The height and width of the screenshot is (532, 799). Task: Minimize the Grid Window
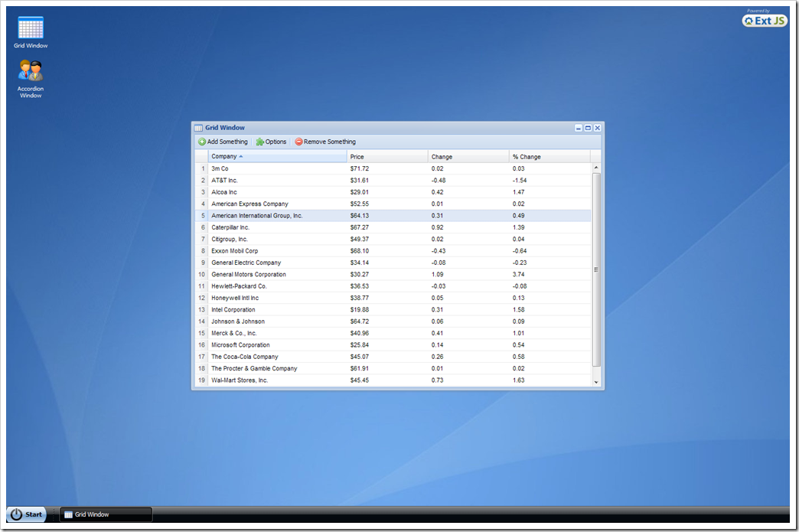coord(579,128)
